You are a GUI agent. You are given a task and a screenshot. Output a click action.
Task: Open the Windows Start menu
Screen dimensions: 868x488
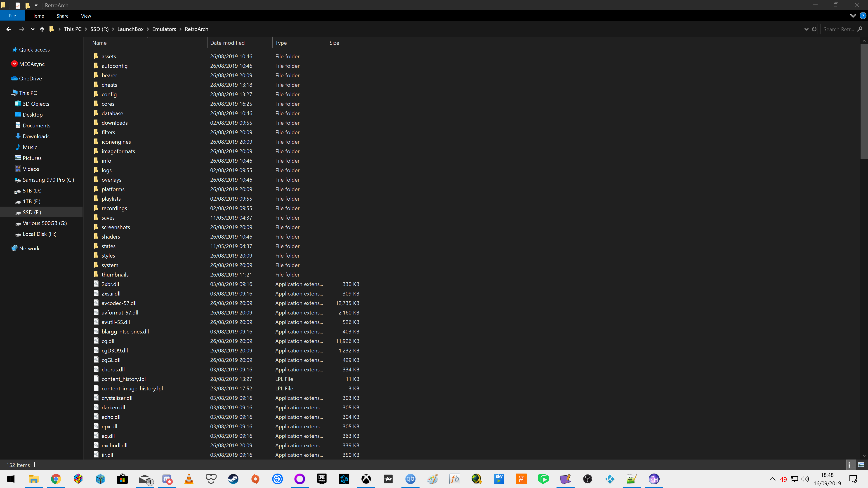11,479
